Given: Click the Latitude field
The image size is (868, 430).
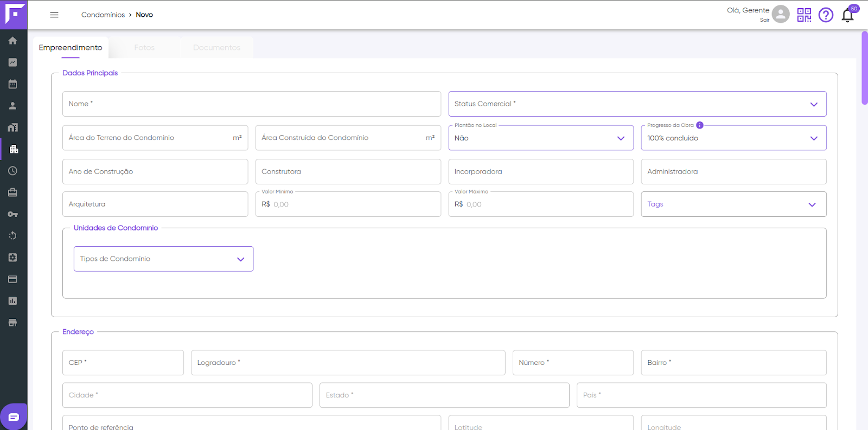Looking at the screenshot, I should 541,423.
